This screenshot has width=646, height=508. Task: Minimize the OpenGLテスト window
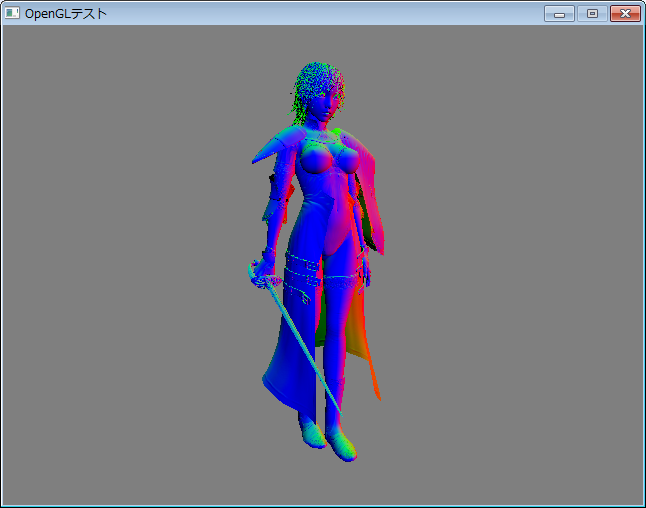(559, 13)
